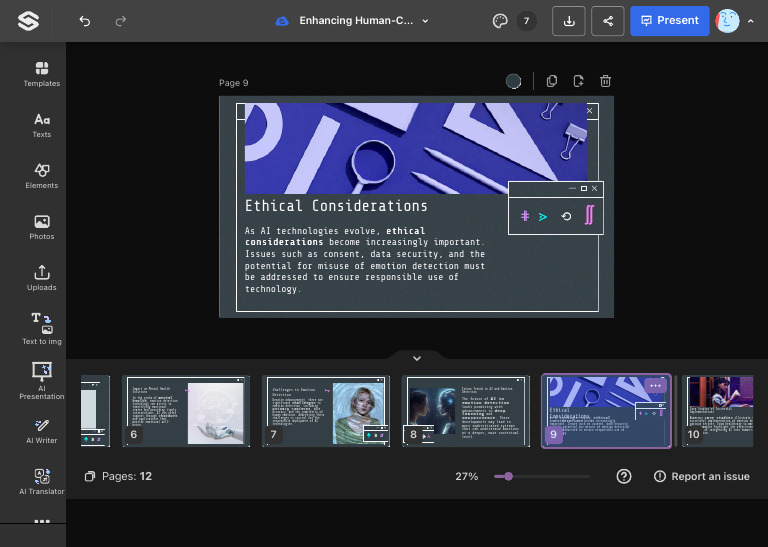768x547 pixels.
Task: Open slide 9 thumbnail options menu
Action: tap(655, 386)
